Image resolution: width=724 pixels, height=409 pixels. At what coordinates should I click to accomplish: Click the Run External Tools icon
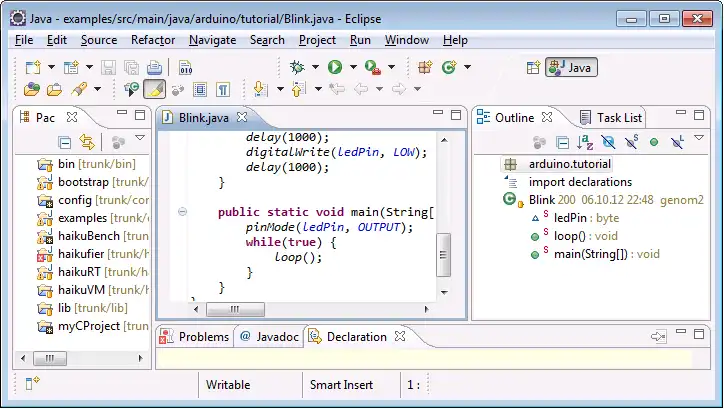pos(373,67)
